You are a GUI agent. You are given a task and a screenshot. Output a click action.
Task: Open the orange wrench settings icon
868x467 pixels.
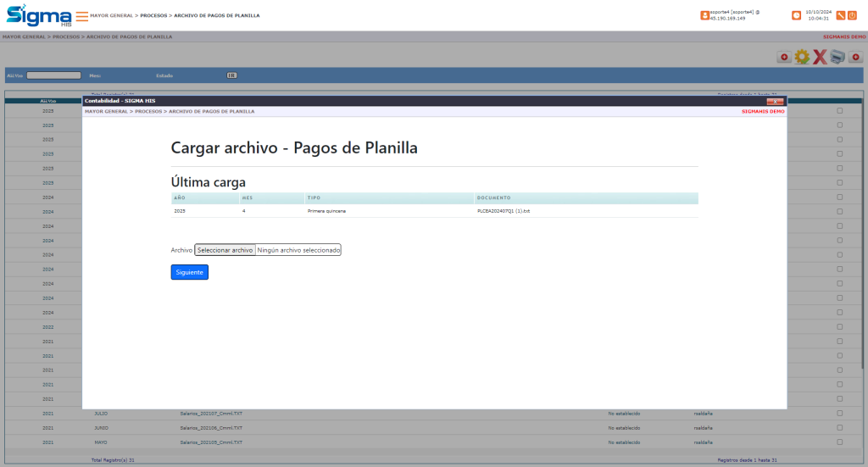coord(841,15)
